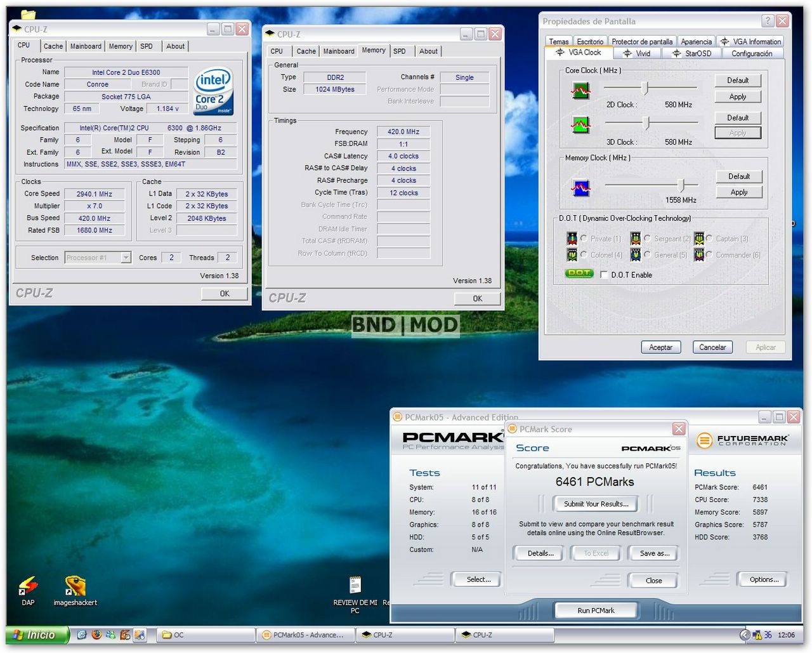
Task: Select the Sergeant (2) radio button
Action: point(647,239)
